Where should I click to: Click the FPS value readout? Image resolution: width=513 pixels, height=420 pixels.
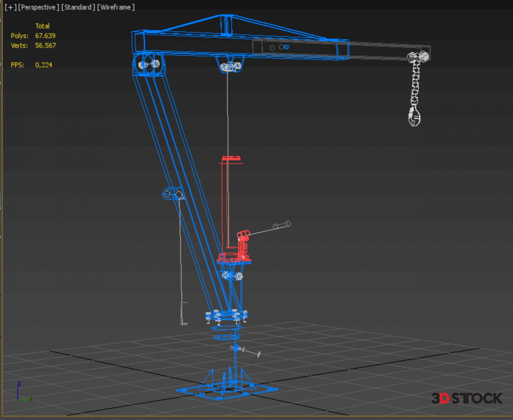pyautogui.click(x=44, y=65)
